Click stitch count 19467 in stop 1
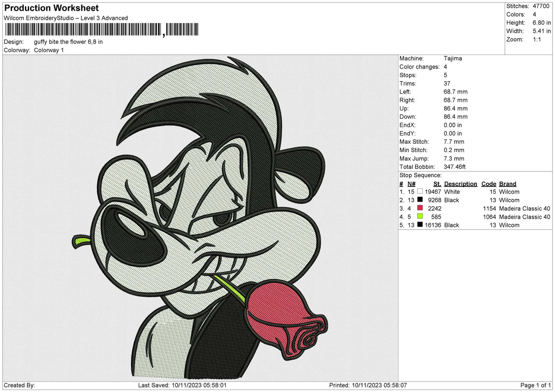 (x=432, y=191)
